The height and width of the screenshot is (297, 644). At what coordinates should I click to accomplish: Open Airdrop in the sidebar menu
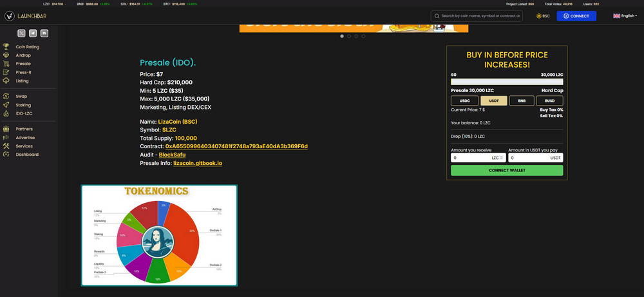23,55
